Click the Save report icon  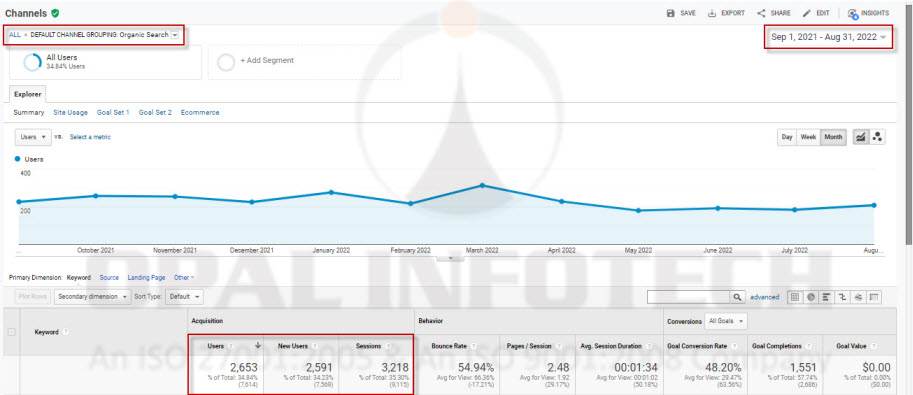[671, 13]
